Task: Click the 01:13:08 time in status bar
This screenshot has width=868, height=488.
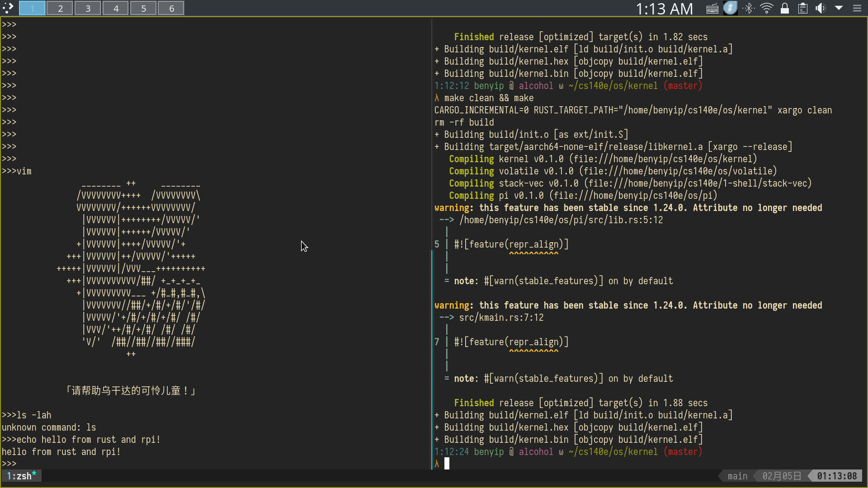Action: click(837, 476)
